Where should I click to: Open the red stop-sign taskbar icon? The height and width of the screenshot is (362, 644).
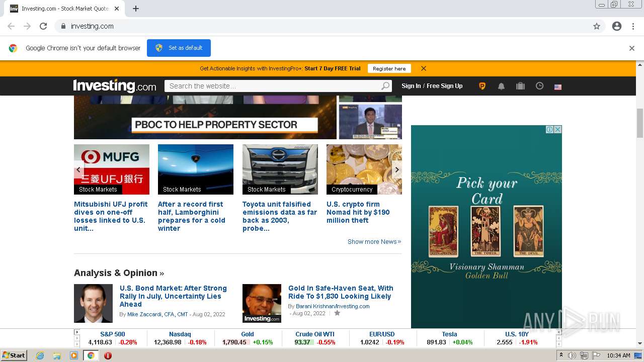[108, 355]
